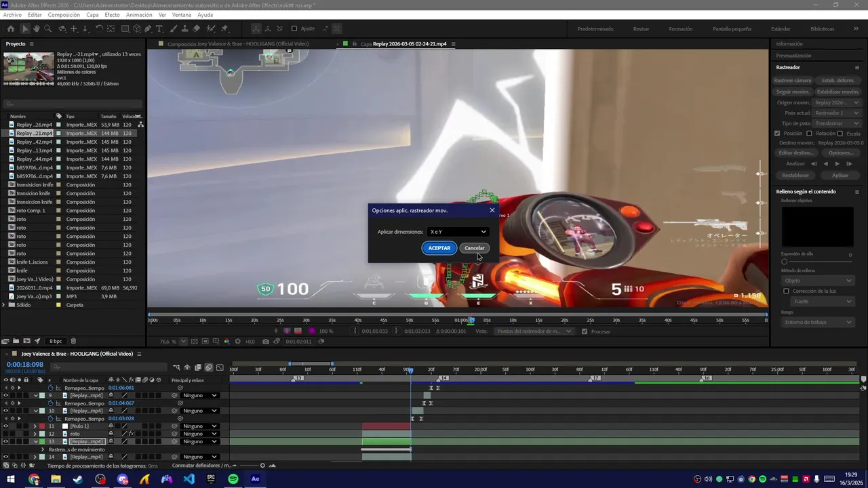868x488 pixels.
Task: Close the Opciones aplic. rastreador mov. dialog
Action: click(x=492, y=210)
